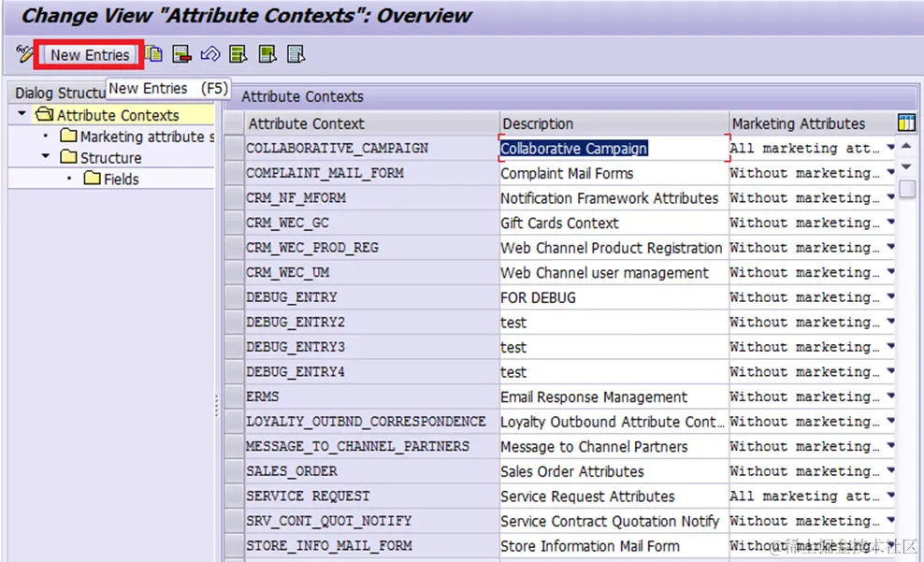Click the New Entries button
This screenshot has height=562, width=924.
click(x=90, y=55)
